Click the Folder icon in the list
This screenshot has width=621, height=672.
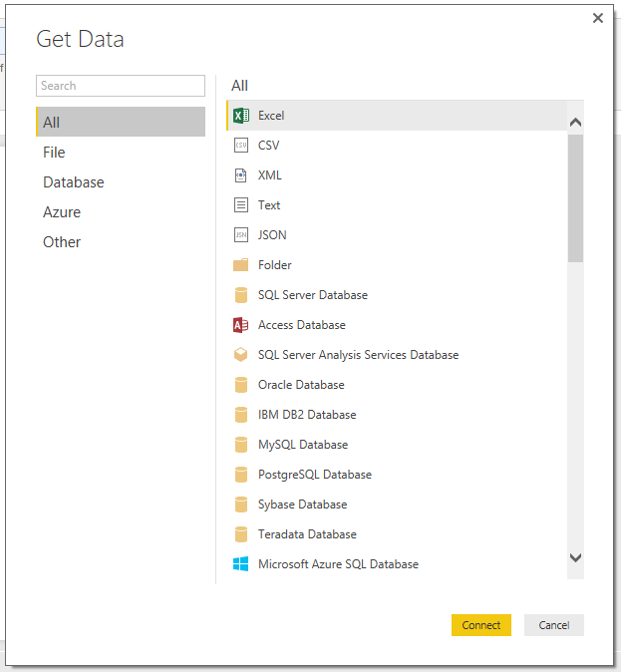[240, 265]
